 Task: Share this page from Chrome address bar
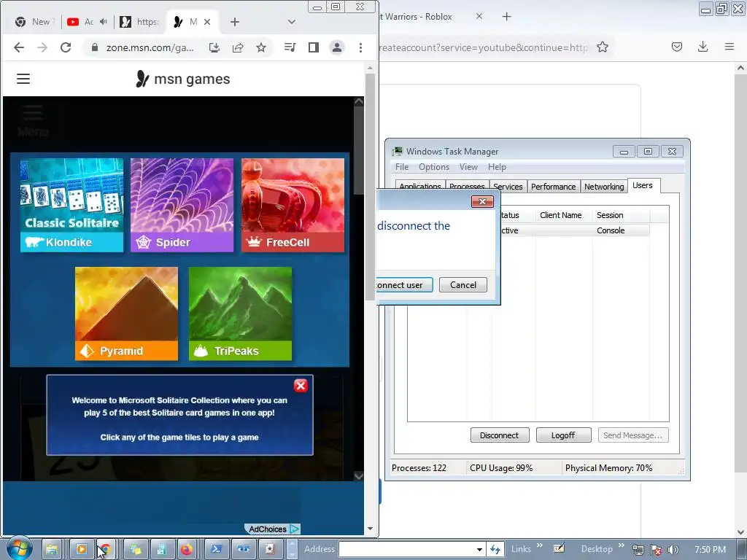(x=238, y=47)
